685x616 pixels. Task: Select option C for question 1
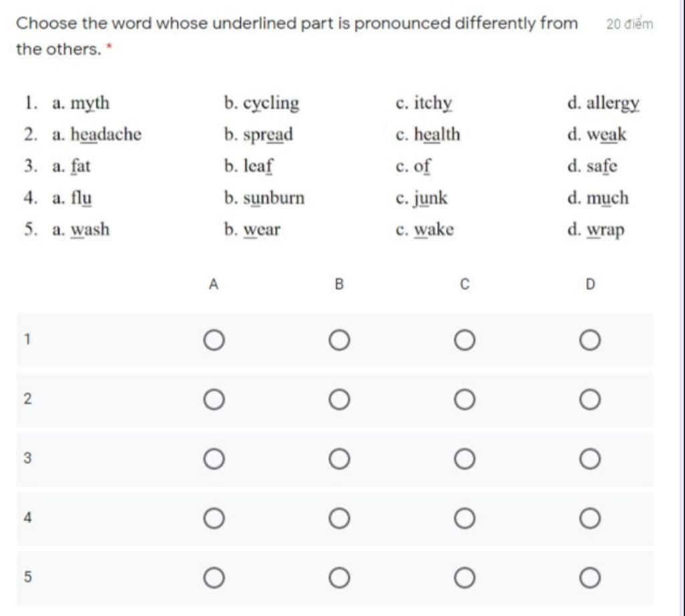coord(465,340)
